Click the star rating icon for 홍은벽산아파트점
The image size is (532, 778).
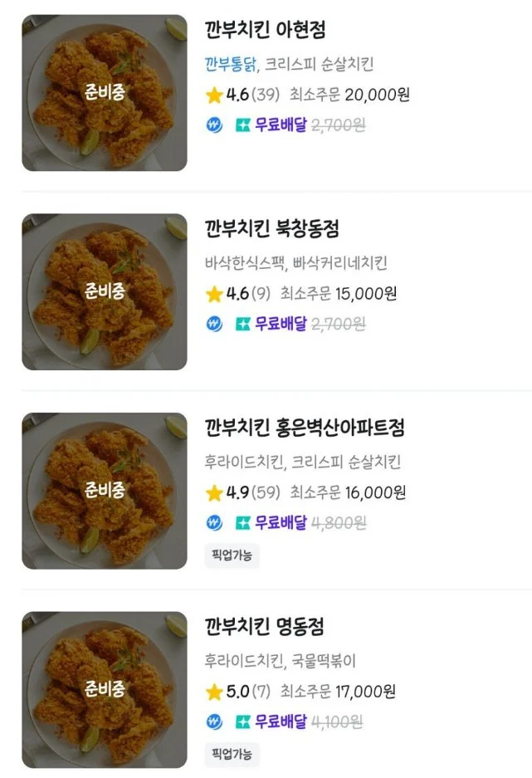pos(214,493)
